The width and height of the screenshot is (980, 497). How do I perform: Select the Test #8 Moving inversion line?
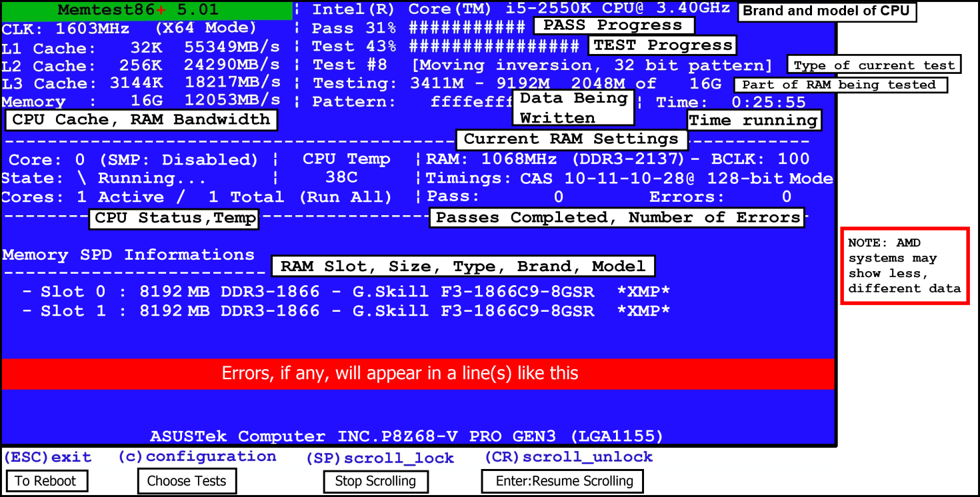pos(543,65)
